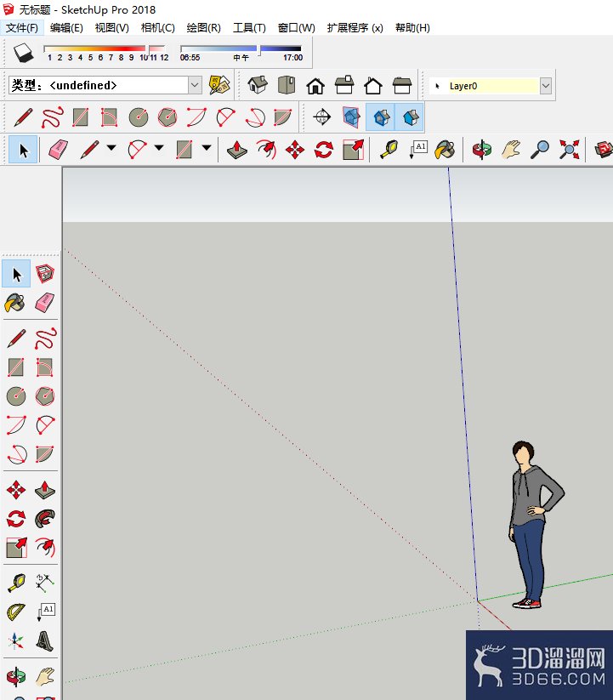
Task: Activate the Follow Me tool
Action: pos(45,518)
